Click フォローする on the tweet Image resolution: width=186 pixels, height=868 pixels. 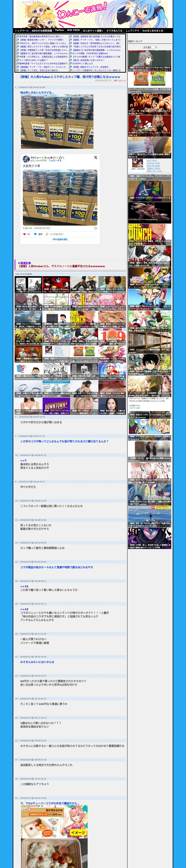pyautogui.click(x=55, y=160)
